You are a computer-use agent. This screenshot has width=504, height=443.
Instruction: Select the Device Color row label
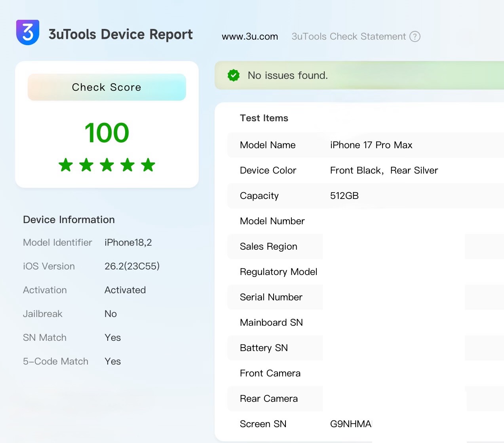[268, 170]
